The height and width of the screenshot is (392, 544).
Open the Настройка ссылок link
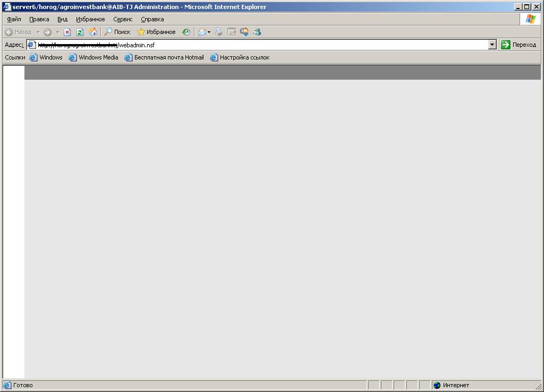(240, 57)
